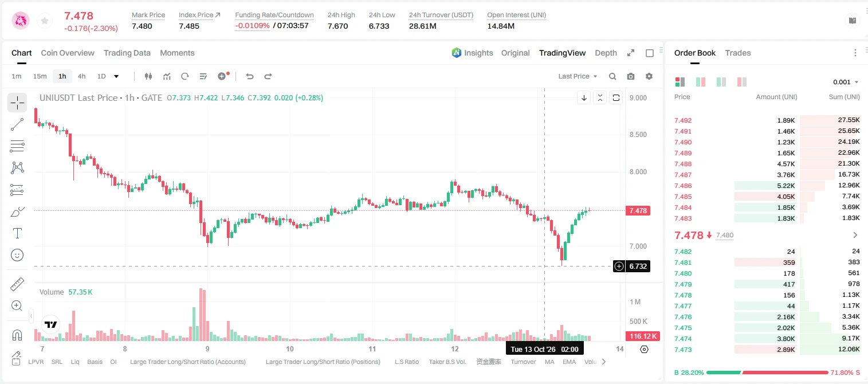The image size is (868, 384).
Task: Open the indicators chart icon
Action: pos(167,76)
